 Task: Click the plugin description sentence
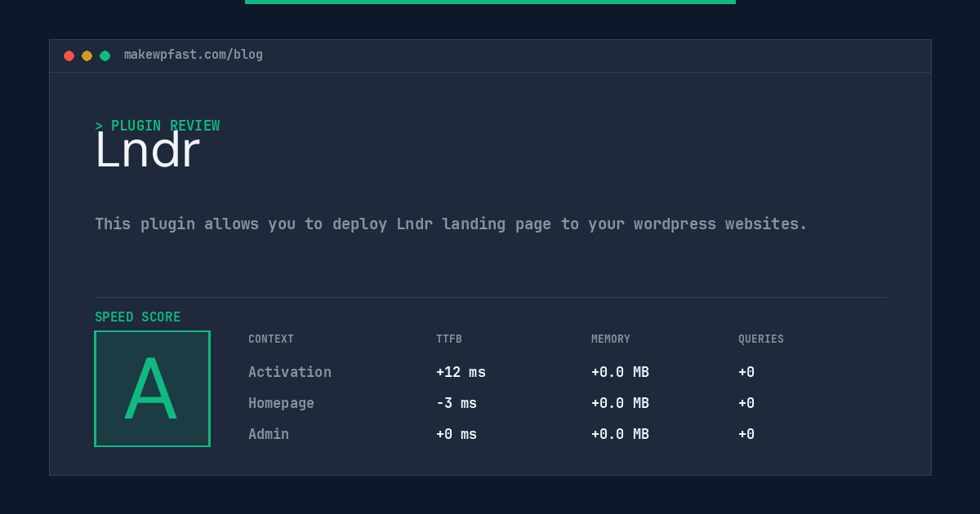[x=451, y=224]
